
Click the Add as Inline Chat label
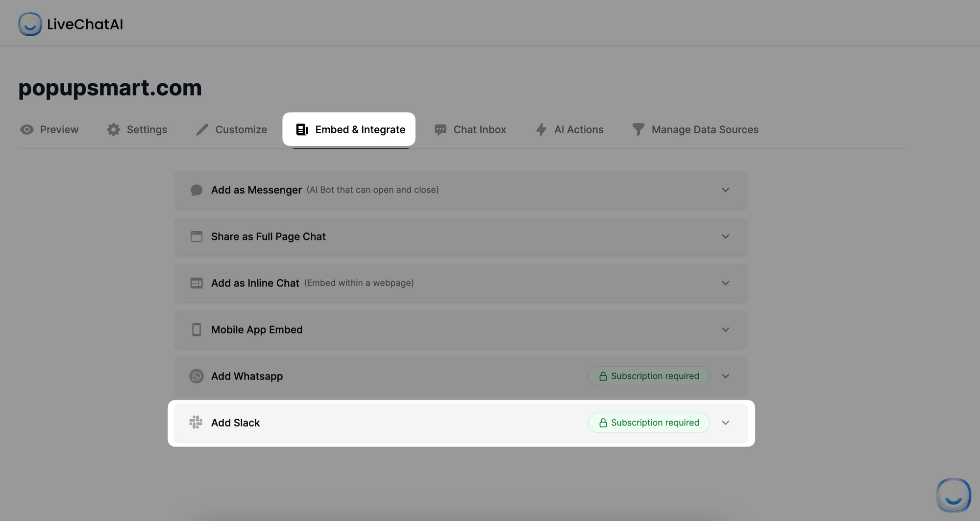click(255, 283)
